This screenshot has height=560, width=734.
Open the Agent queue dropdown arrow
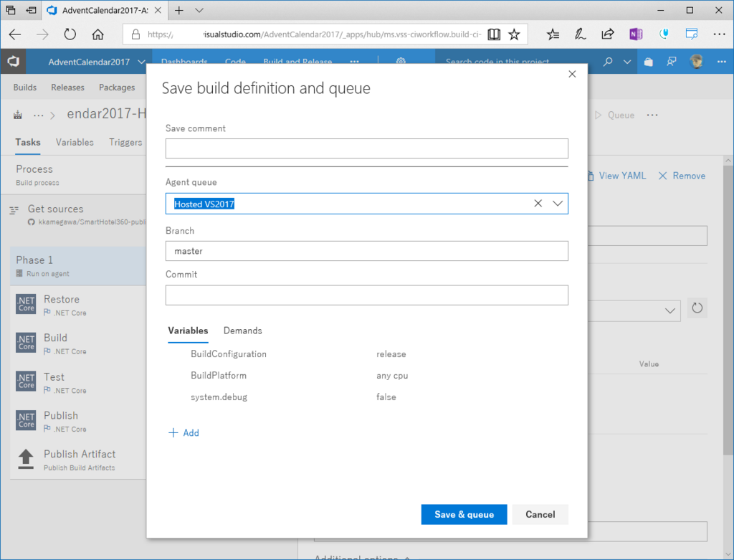click(x=557, y=204)
